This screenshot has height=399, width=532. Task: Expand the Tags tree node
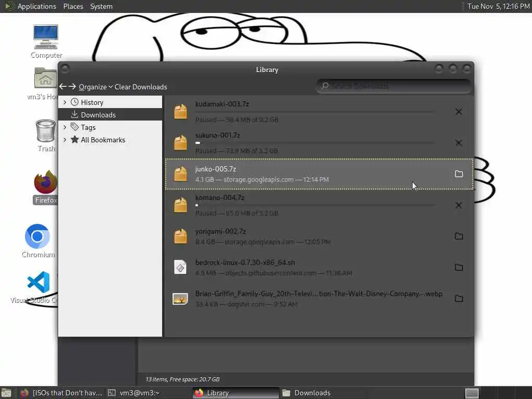(65, 127)
